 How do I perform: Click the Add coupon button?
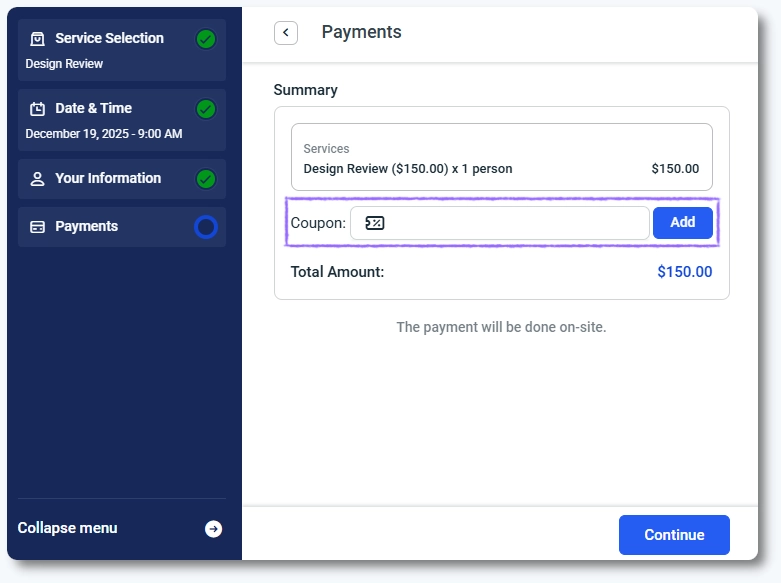(682, 223)
